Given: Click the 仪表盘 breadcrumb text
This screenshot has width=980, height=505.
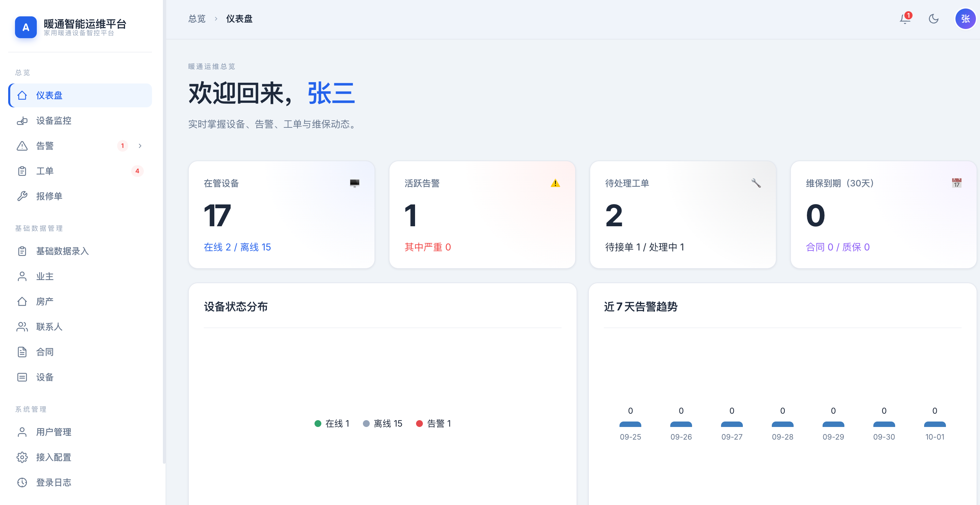Looking at the screenshot, I should pyautogui.click(x=239, y=19).
